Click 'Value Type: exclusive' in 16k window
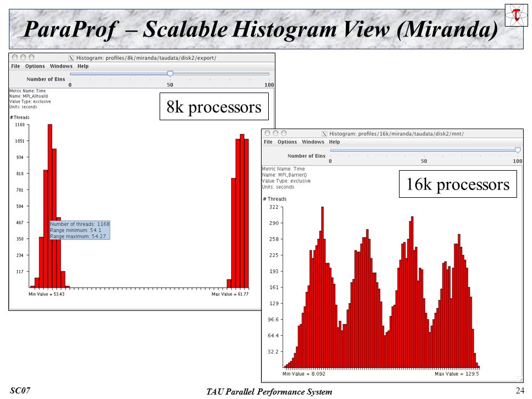Screen dimensions: 532x399 click(x=287, y=181)
